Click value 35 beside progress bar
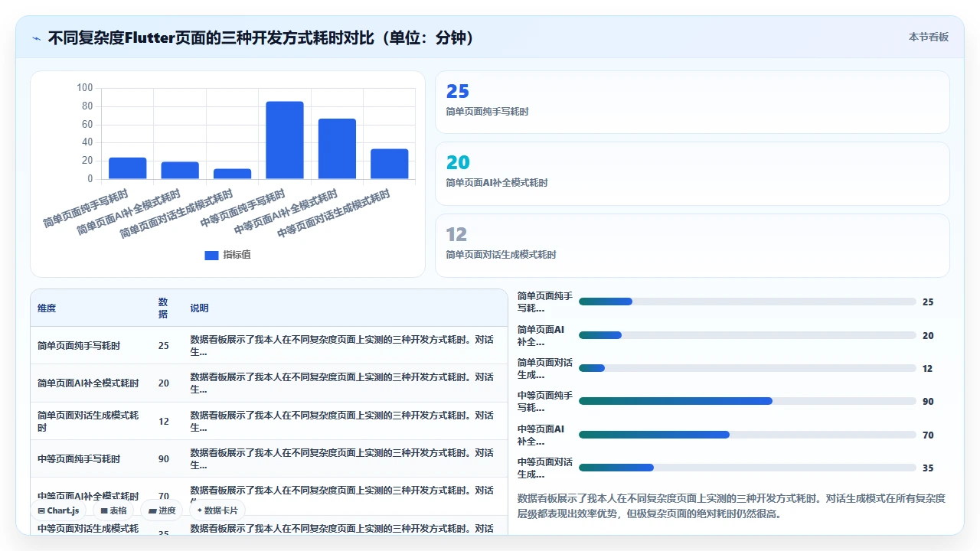Screen dimensions: 980x551 pos(928,468)
